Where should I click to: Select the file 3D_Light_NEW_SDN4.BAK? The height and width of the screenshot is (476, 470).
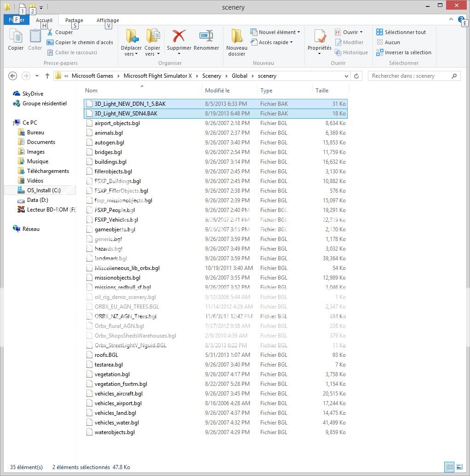[x=216, y=114]
